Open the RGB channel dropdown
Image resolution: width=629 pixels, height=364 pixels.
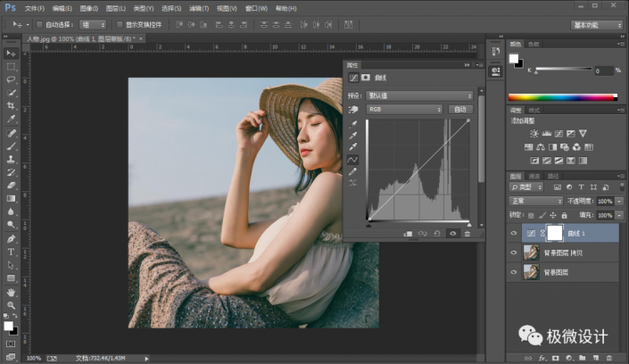click(405, 109)
